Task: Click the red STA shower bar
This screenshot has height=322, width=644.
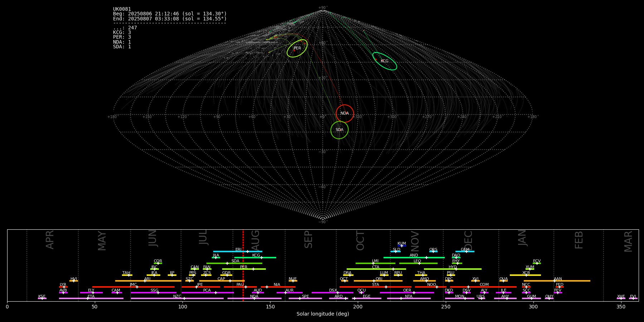Action: (375, 287)
